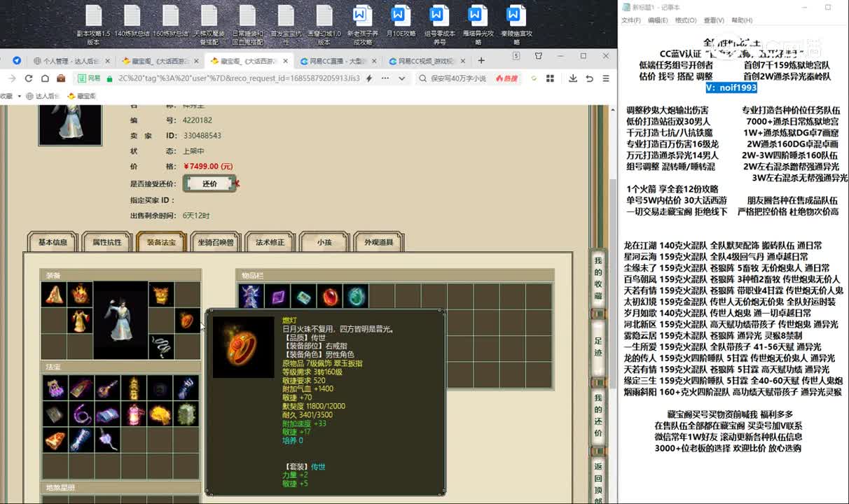Open new browser tab with plus
The height and width of the screenshot is (504, 849).
pos(481,60)
